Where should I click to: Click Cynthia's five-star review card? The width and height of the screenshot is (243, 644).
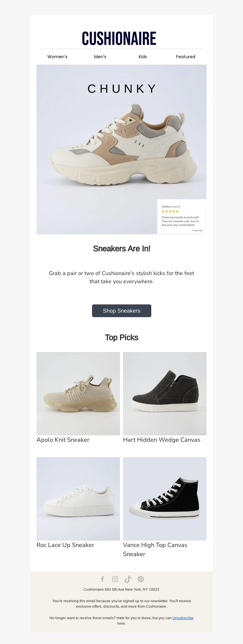[x=182, y=216]
